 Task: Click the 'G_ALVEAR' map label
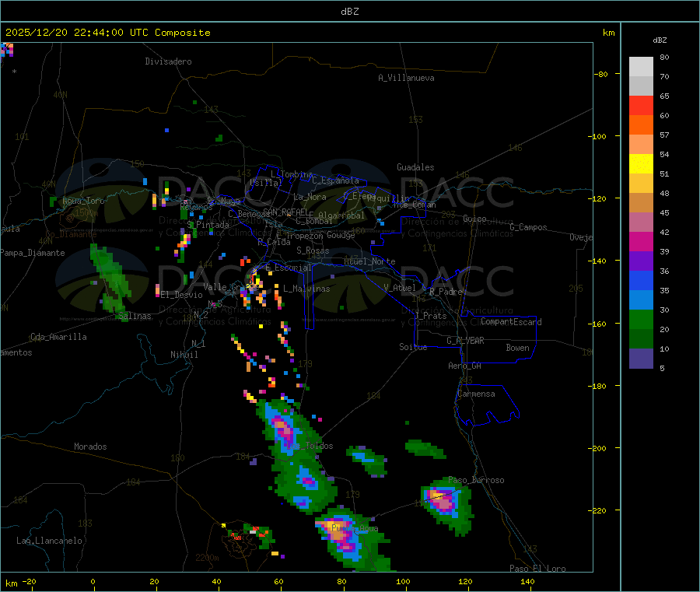tap(466, 341)
